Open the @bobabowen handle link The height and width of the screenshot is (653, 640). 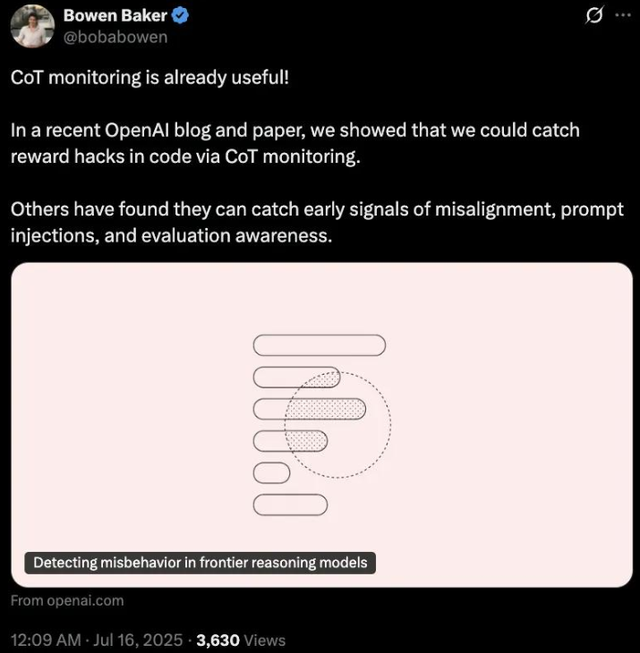click(x=115, y=37)
